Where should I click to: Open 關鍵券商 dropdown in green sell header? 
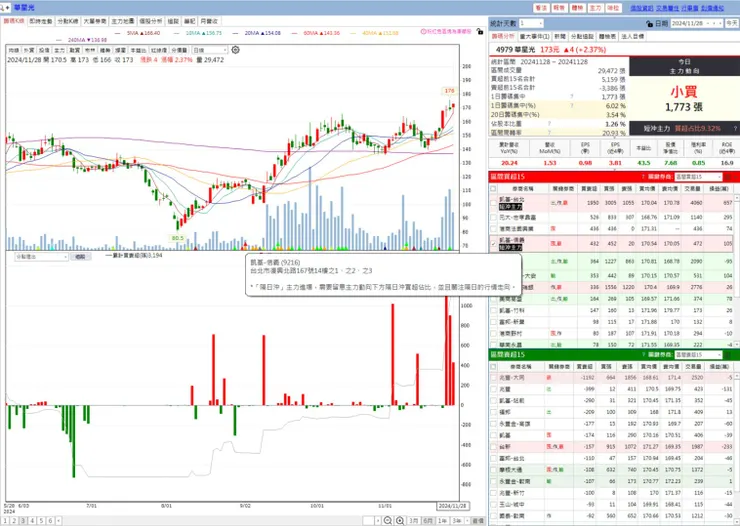pyautogui.click(x=698, y=355)
